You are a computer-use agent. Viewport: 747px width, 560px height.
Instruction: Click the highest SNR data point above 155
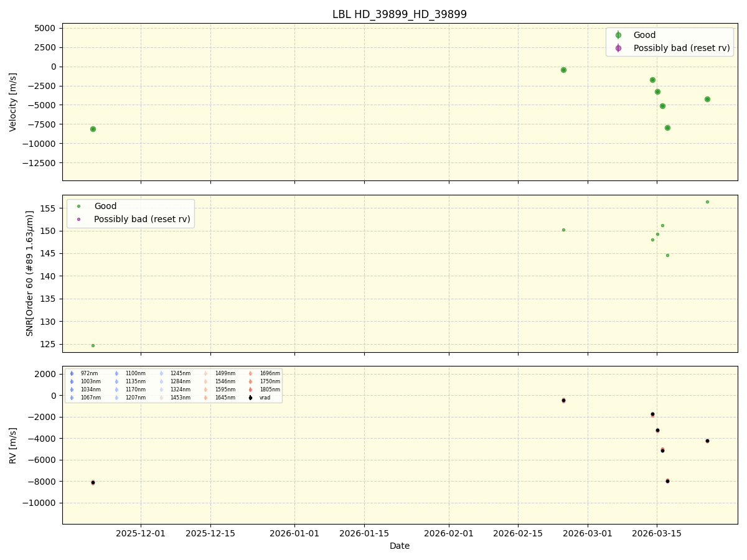coord(707,202)
